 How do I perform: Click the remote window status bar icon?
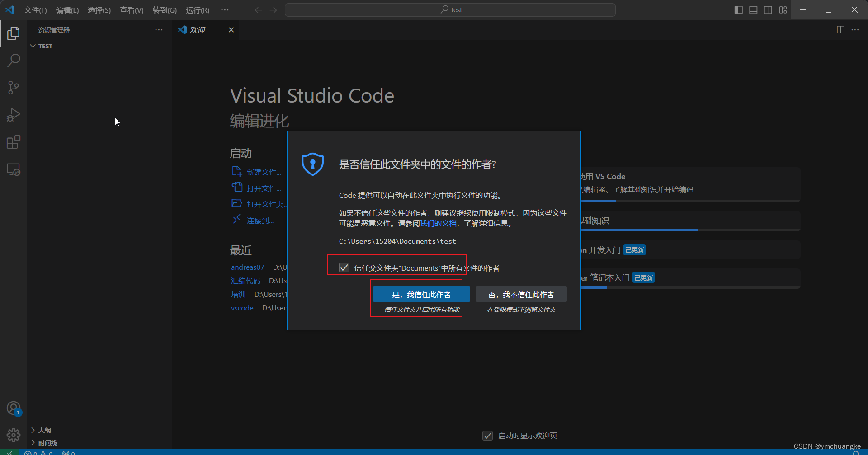tap(9, 452)
